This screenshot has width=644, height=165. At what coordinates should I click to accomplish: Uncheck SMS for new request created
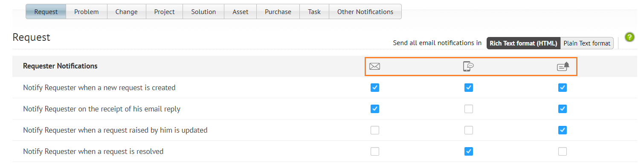[469, 88]
